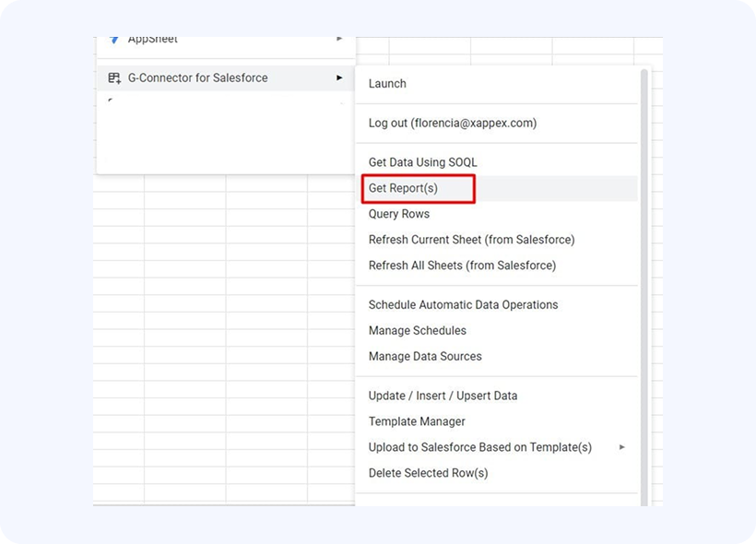Viewport: 756px width, 544px height.
Task: Expand the AppSheet submenu arrow
Action: (x=339, y=41)
